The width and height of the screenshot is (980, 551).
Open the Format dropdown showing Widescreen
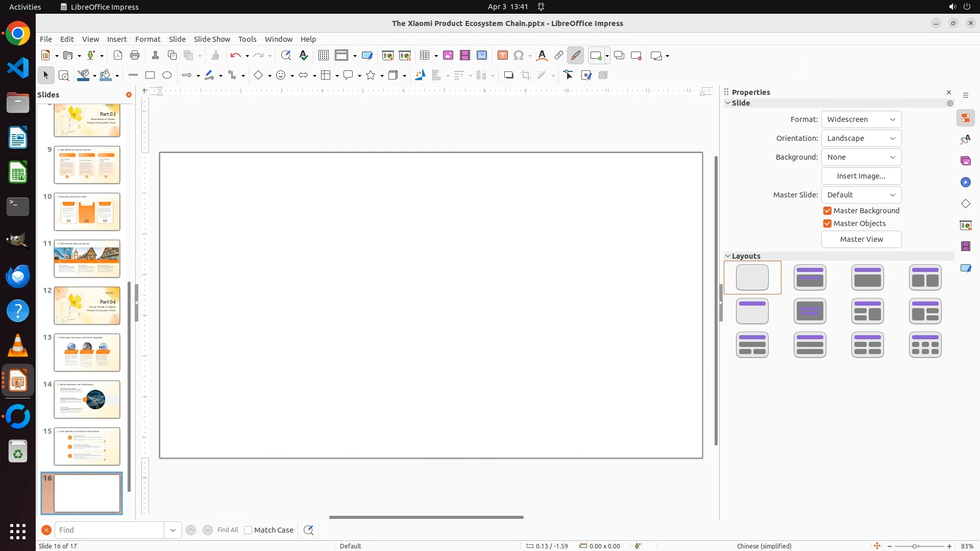point(862,119)
